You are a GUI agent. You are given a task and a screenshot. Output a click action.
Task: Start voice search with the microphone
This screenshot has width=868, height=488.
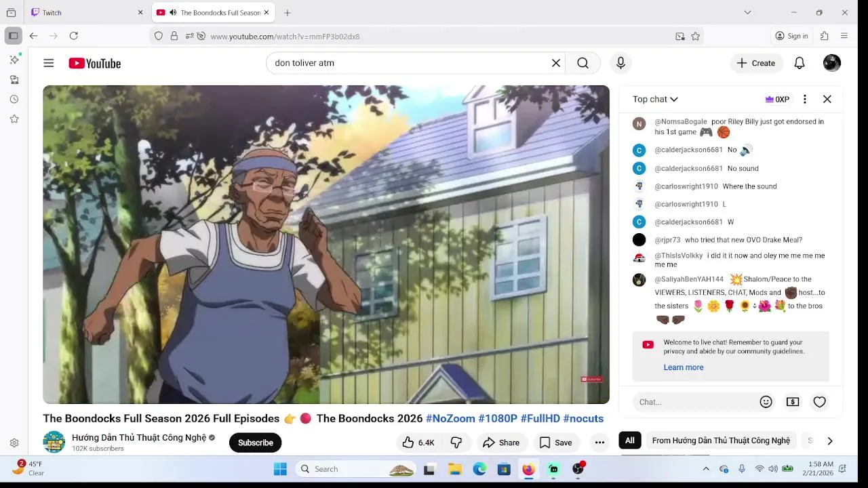pos(620,63)
